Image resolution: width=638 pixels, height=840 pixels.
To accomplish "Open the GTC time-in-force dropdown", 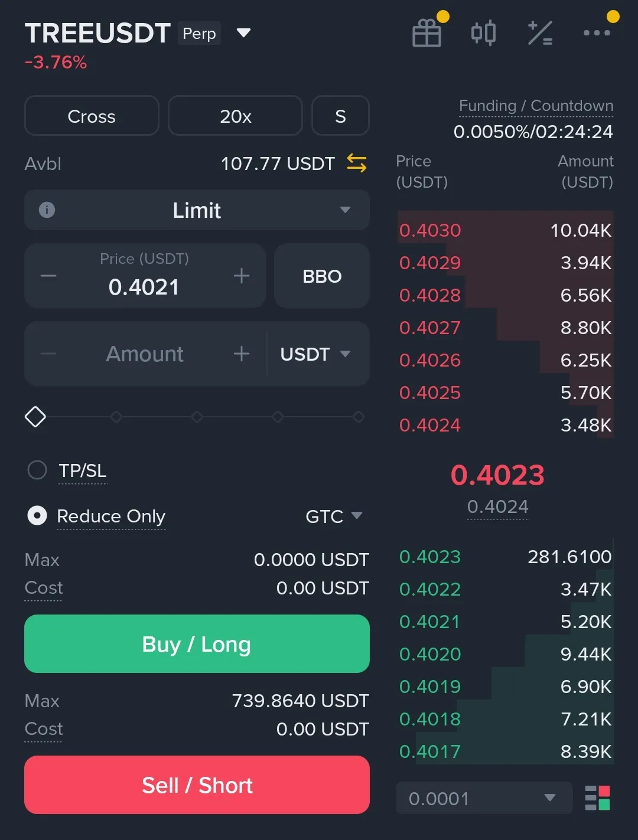I will [334, 517].
